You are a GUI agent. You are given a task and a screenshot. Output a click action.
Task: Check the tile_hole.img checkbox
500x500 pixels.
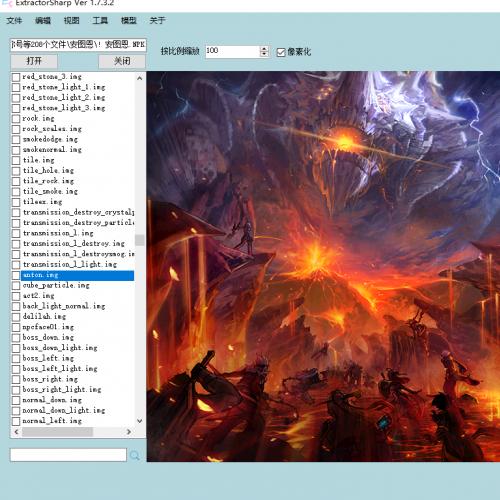tap(16, 171)
